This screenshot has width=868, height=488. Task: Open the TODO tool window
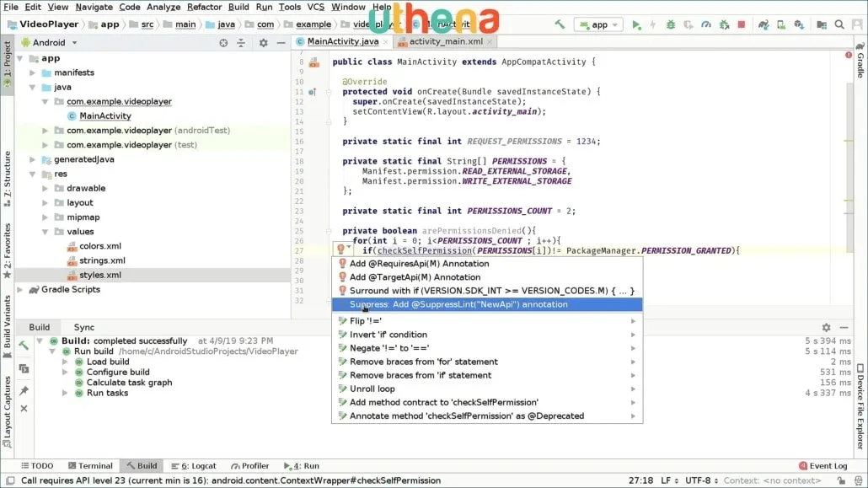(37, 466)
